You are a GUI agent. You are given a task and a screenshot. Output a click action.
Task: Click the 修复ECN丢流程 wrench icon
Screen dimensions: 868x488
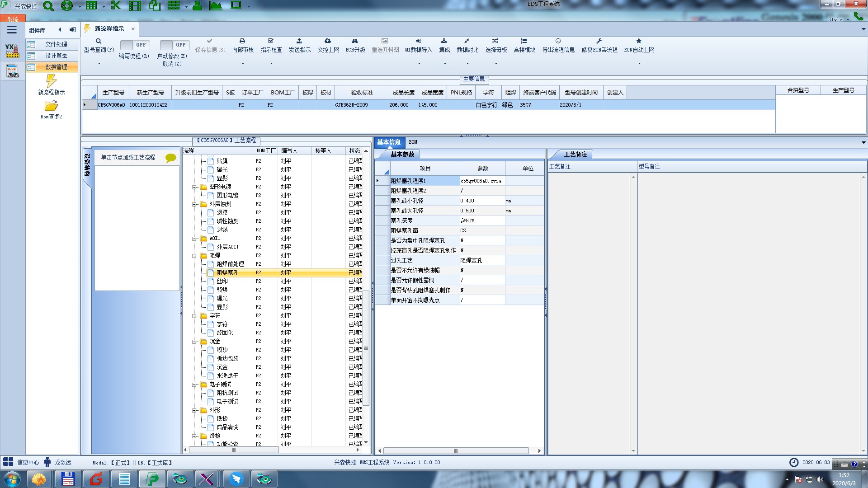pyautogui.click(x=599, y=41)
